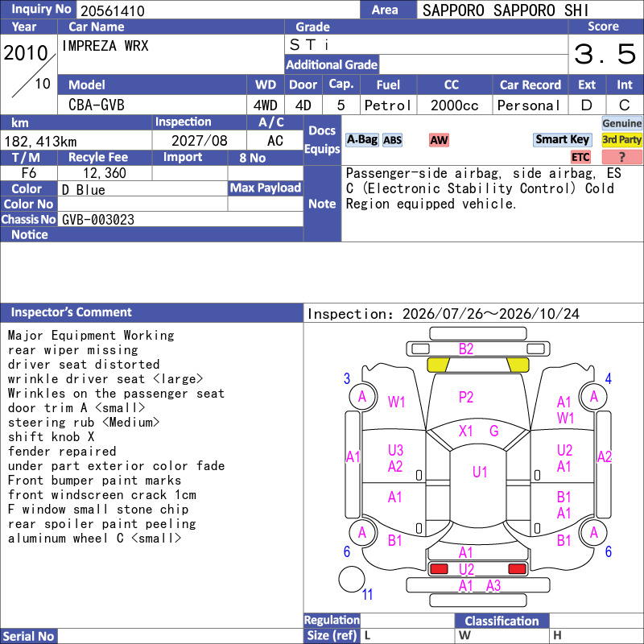Click the right red taillight on diagram

517,569
